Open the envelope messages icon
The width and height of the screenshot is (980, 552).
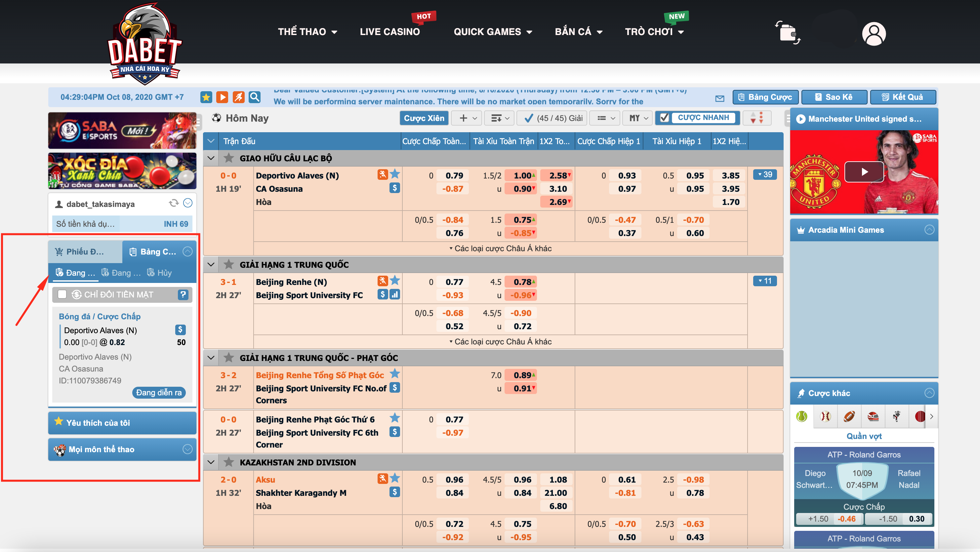(x=719, y=99)
